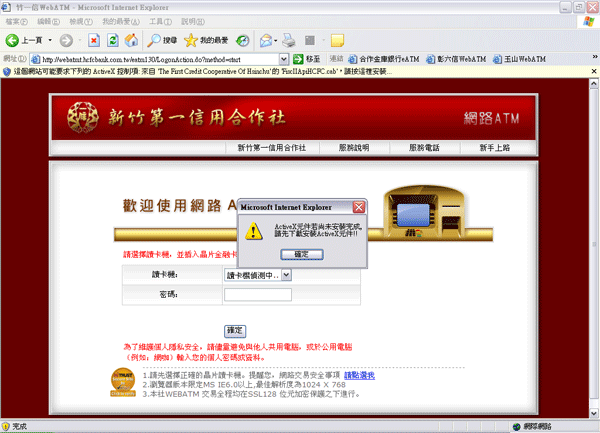600x433 pixels.
Task: Click the 請點選我 hyperlink
Action: 359,375
